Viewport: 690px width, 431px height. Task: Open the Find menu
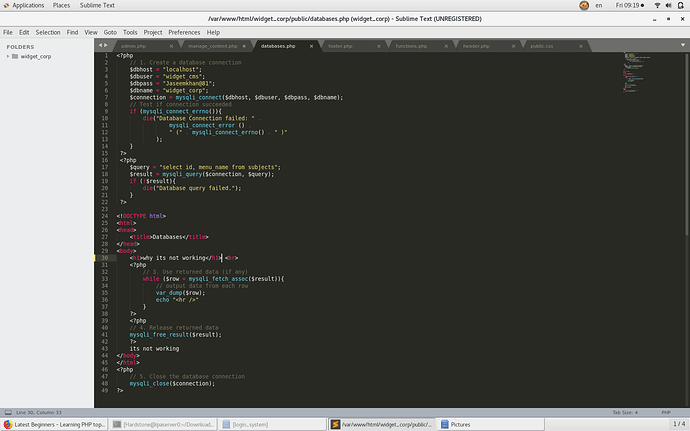click(x=72, y=33)
